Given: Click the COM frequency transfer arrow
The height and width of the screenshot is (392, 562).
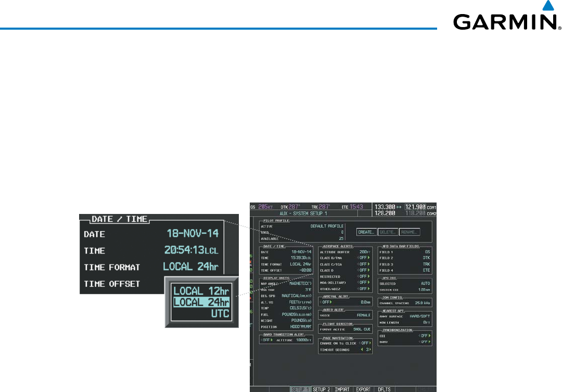Looking at the screenshot, I should coord(399,207).
